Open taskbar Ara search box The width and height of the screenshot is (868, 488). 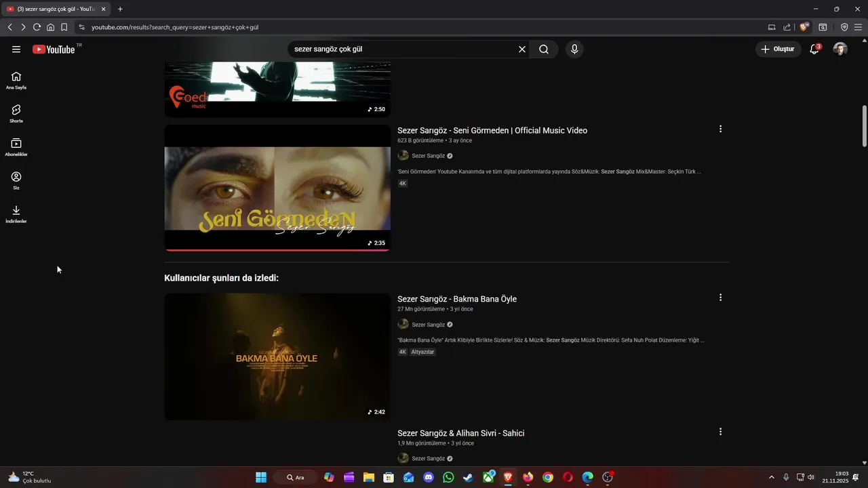[295, 477]
